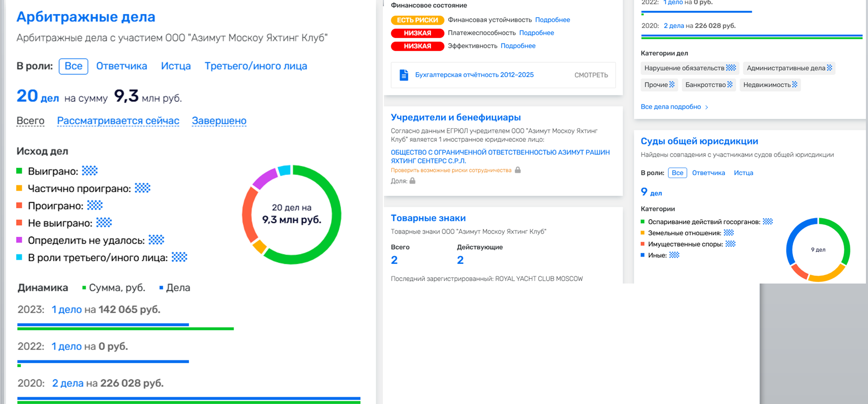The image size is (868, 404).
Task: Open Подробнее for Эффективность
Action: pyautogui.click(x=518, y=46)
